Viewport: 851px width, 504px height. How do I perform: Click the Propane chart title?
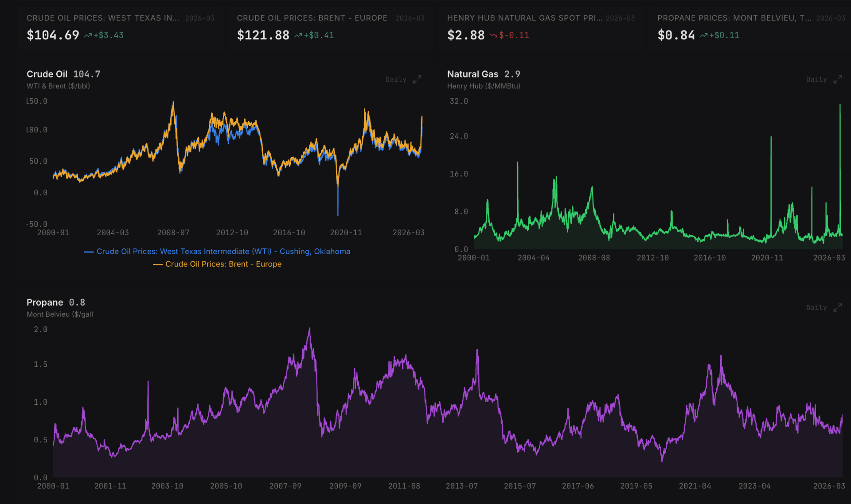pyautogui.click(x=45, y=302)
